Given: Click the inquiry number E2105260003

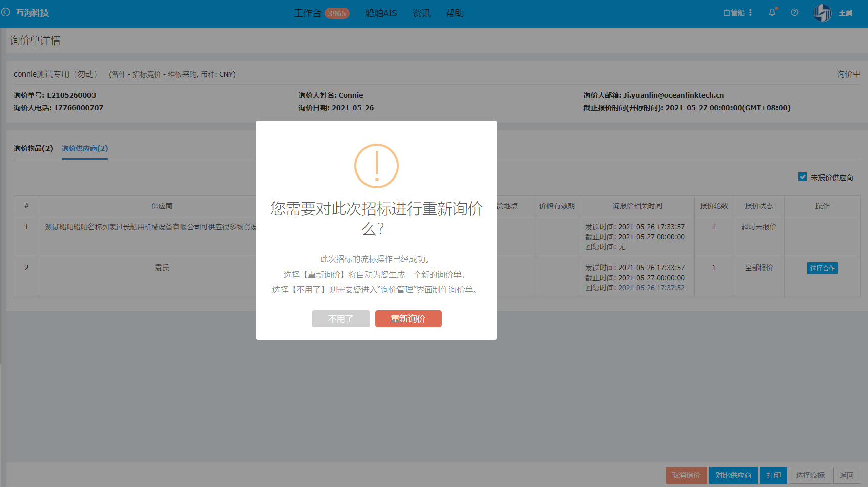Looking at the screenshot, I should [x=71, y=95].
